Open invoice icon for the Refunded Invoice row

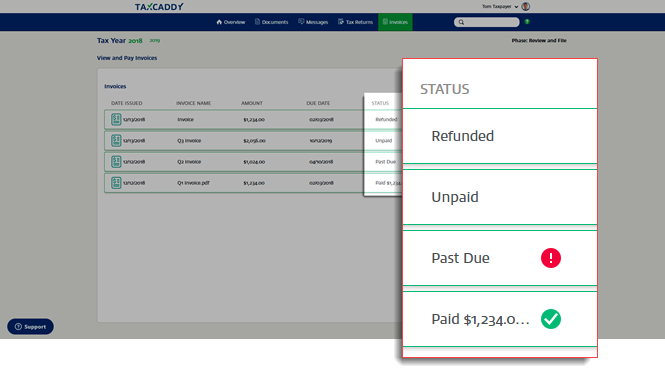pos(116,119)
